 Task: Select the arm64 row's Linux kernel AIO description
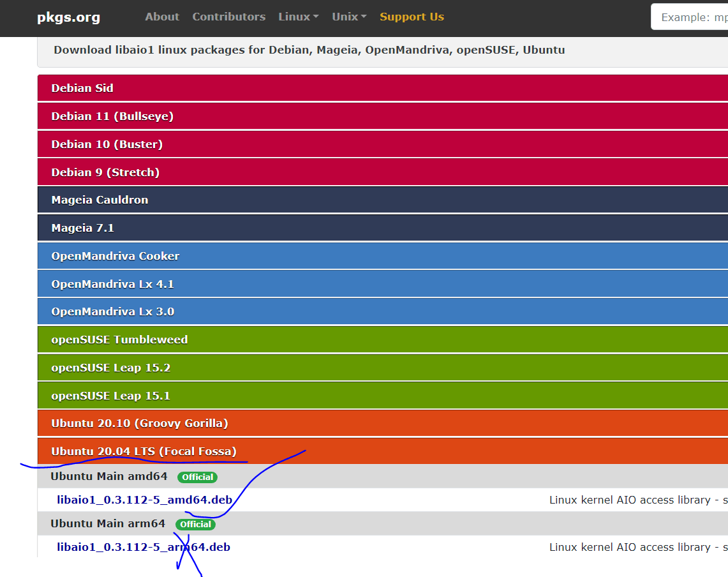pyautogui.click(x=639, y=547)
